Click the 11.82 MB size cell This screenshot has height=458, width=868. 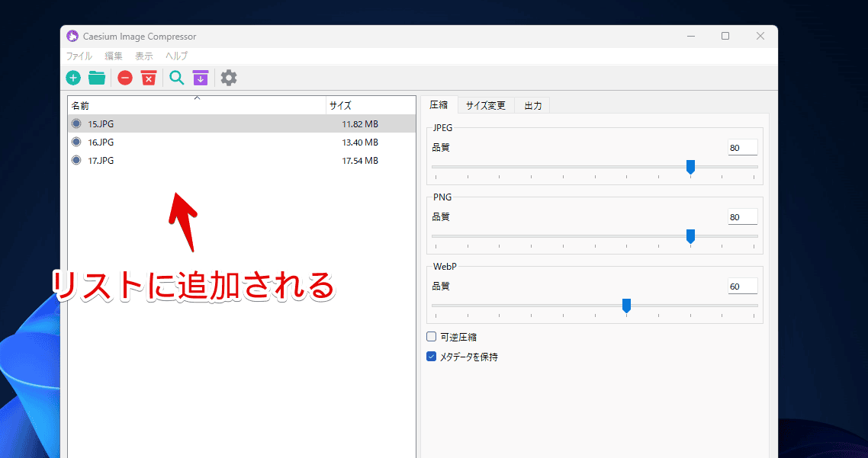click(x=360, y=124)
